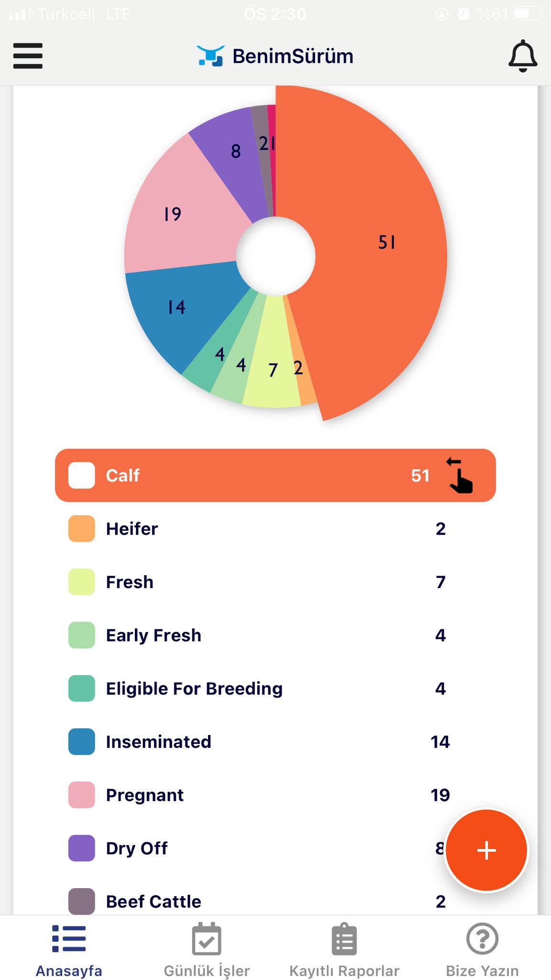Open Bize Yazın question mark icon
The height and width of the screenshot is (980, 551).
coord(482,939)
